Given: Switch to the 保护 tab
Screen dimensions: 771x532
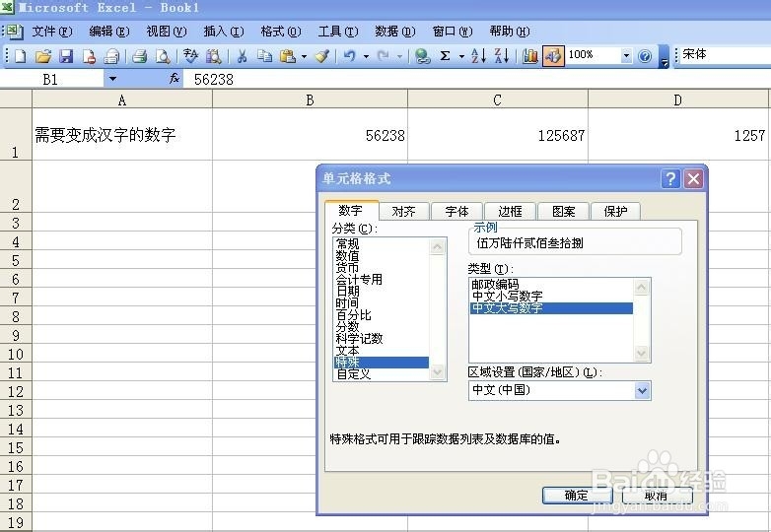Looking at the screenshot, I should click(x=615, y=212).
